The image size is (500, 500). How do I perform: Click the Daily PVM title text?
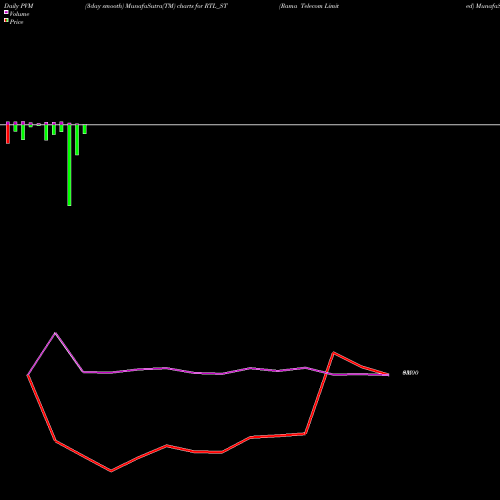point(19,6)
